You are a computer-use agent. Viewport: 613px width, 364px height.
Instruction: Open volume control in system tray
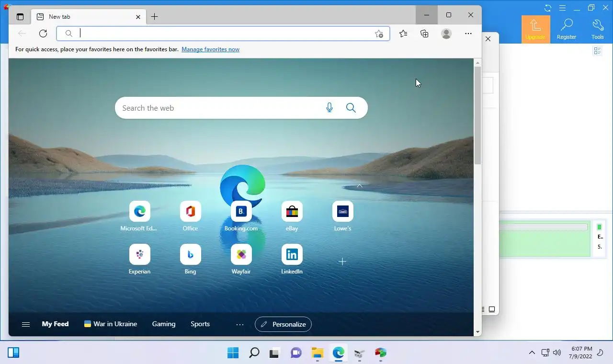[x=557, y=353]
